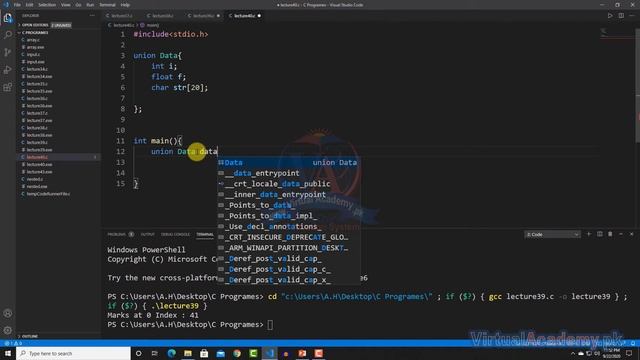Kill the terminal with the trash icon
This screenshot has height=360, width=640.
[x=610, y=234]
